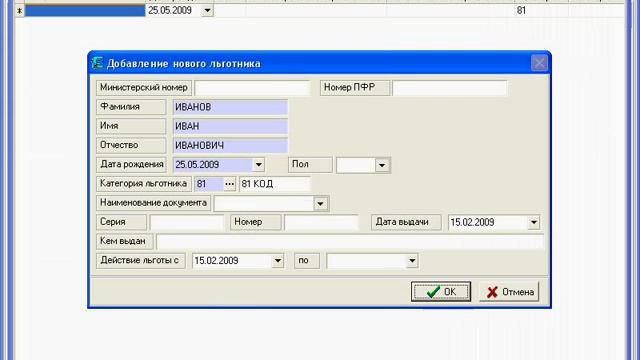Click the asterisk new-row marker in background table
Image resolution: width=640 pixels, height=360 pixels.
click(19, 11)
